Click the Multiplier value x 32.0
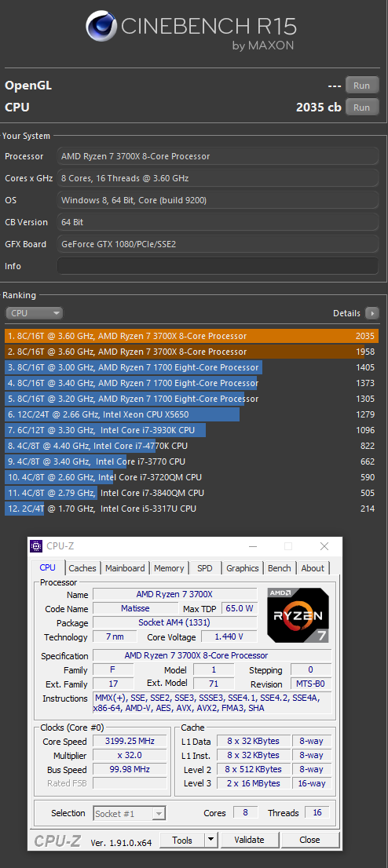This screenshot has width=388, height=868. (x=130, y=755)
